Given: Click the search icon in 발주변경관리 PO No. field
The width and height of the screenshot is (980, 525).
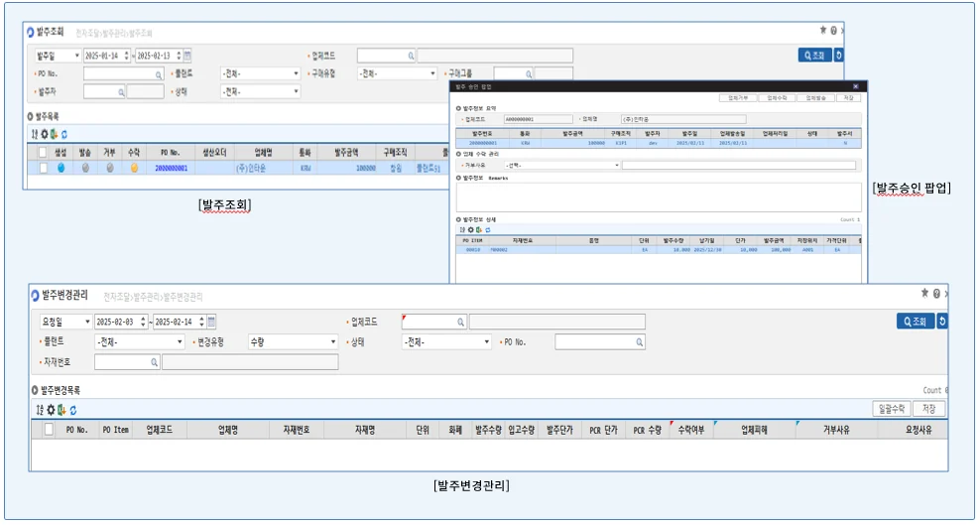Looking at the screenshot, I should [x=640, y=342].
